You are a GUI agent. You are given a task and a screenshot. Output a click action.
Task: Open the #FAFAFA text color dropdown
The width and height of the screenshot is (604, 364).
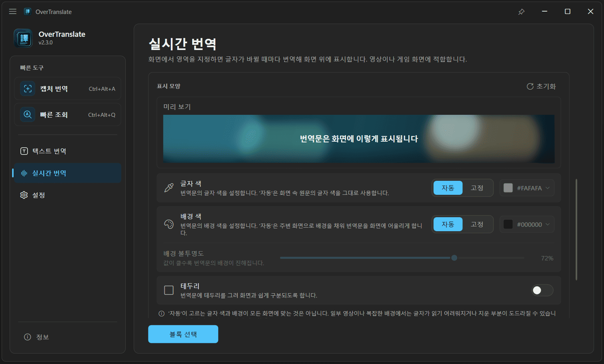[x=527, y=188]
